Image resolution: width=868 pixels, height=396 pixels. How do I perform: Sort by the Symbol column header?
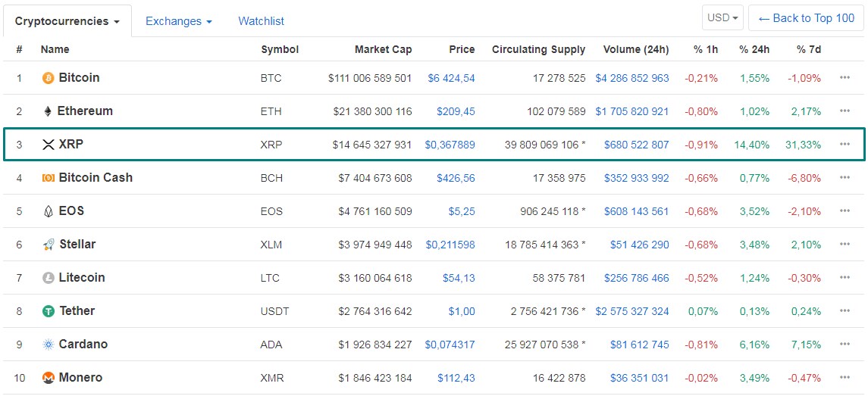coord(280,49)
